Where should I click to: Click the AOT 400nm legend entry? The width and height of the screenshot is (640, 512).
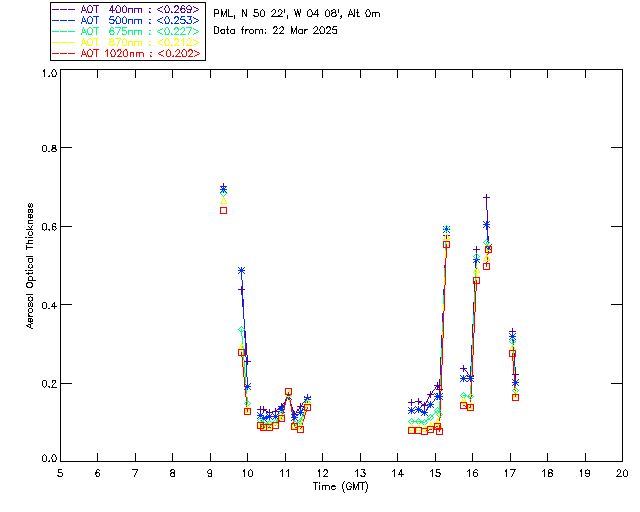[x=128, y=9]
